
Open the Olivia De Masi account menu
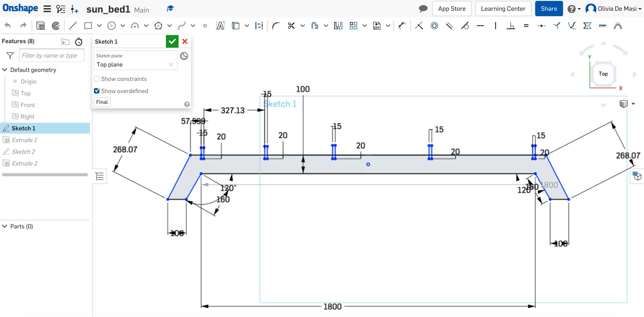[614, 9]
